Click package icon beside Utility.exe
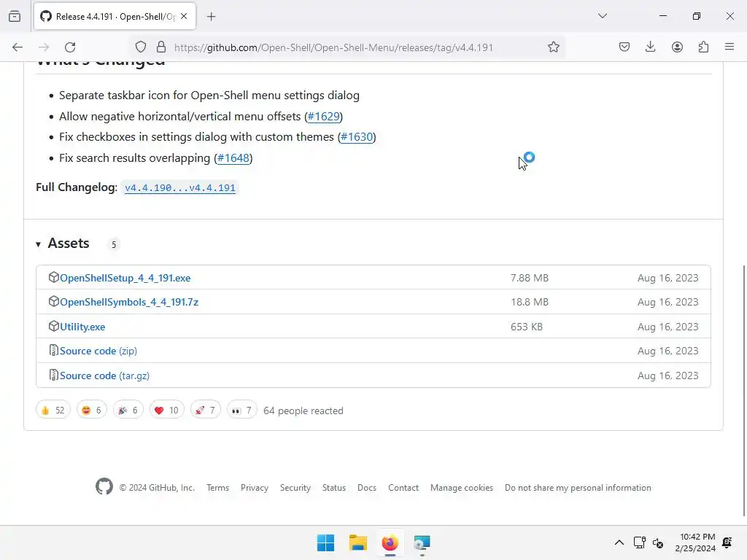The height and width of the screenshot is (560, 747). point(53,326)
